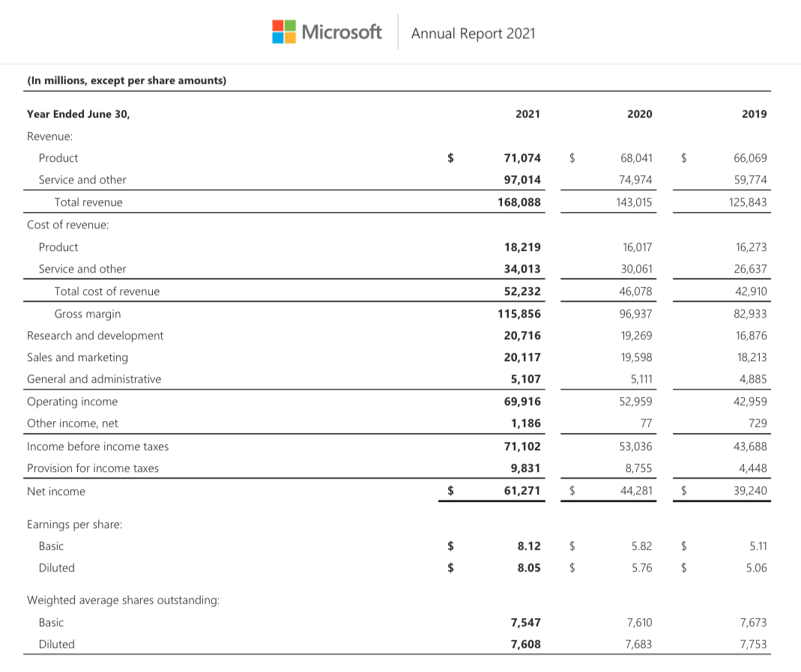Select the "Income before income taxes" label

pos(97,447)
